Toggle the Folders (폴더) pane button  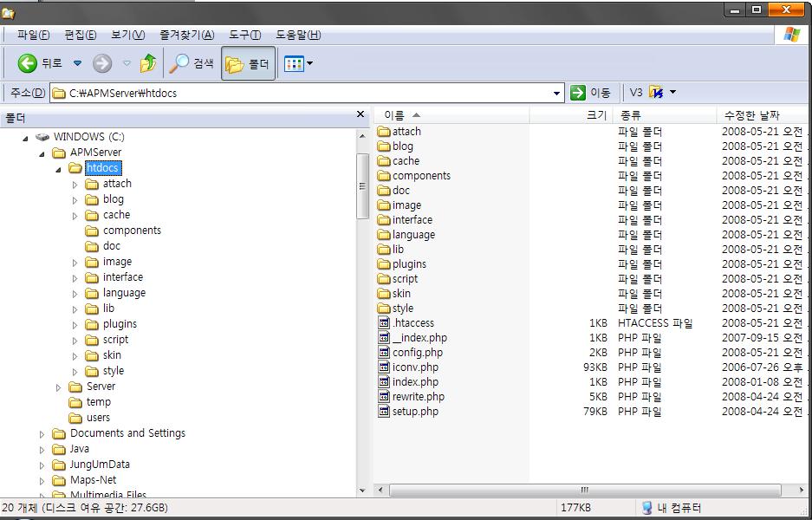coord(248,64)
